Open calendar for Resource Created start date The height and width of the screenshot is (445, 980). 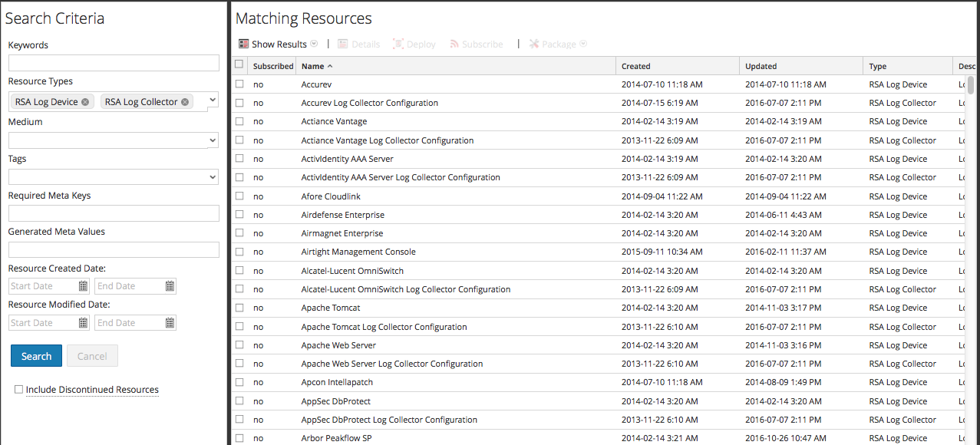point(83,286)
